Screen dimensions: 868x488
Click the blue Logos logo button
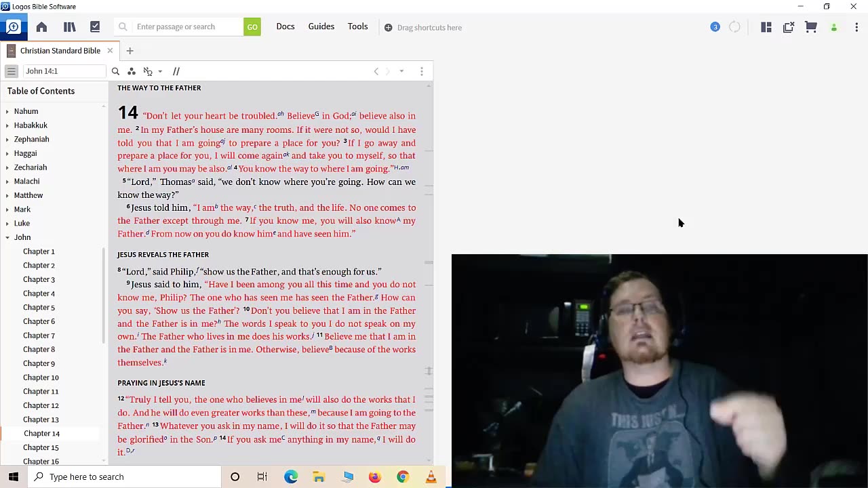tap(13, 27)
